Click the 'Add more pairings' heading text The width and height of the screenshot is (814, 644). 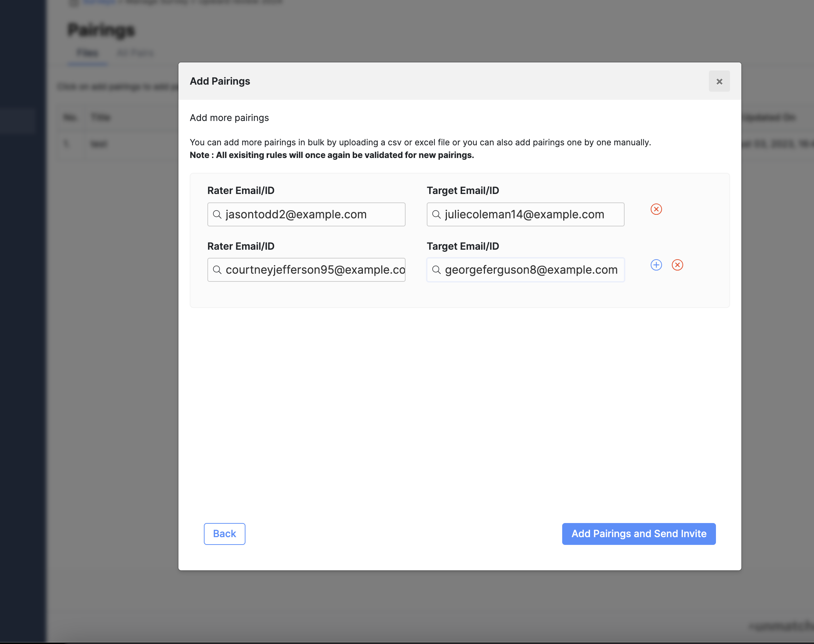pos(229,118)
